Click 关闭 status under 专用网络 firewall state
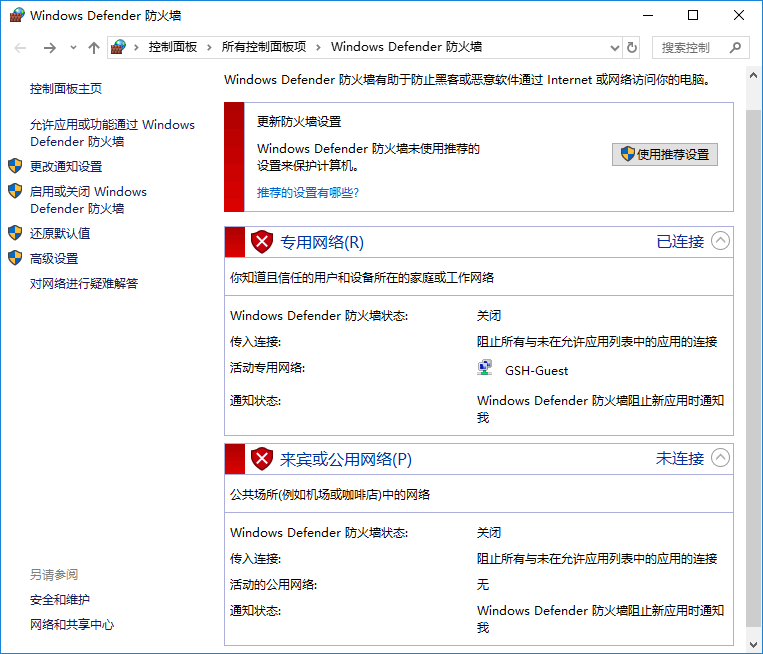Image resolution: width=763 pixels, height=654 pixels. pyautogui.click(x=489, y=315)
